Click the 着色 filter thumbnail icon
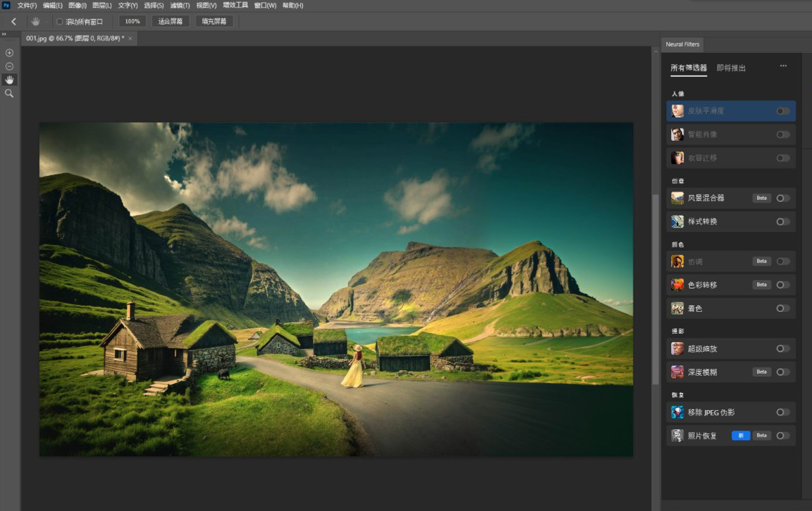Image resolution: width=812 pixels, height=511 pixels. 677,308
